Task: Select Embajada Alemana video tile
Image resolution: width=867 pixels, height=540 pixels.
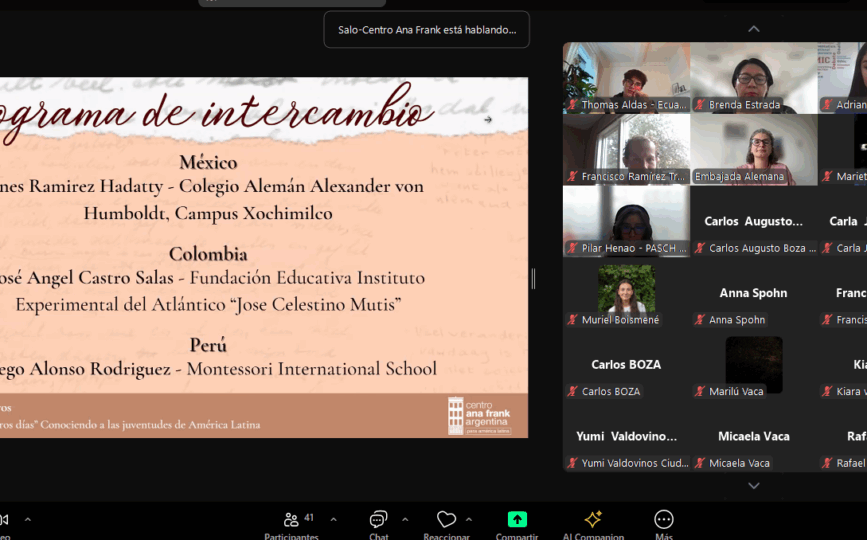Action: pyautogui.click(x=753, y=150)
